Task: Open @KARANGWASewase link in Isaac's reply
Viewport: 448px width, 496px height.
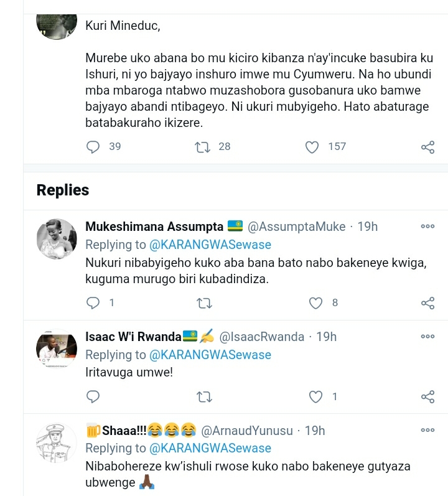Action: [210, 355]
